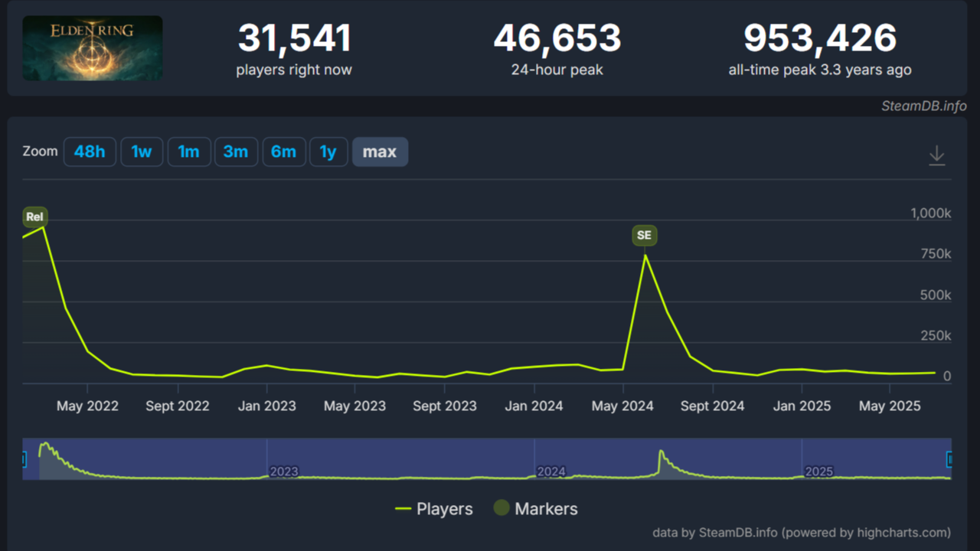980x551 pixels.
Task: Click 2025 label in the navigator
Action: point(818,471)
